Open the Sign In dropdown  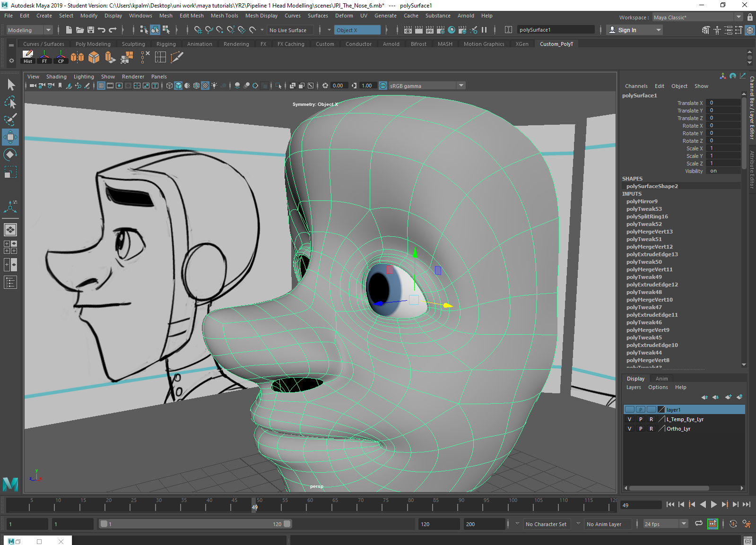(634, 30)
